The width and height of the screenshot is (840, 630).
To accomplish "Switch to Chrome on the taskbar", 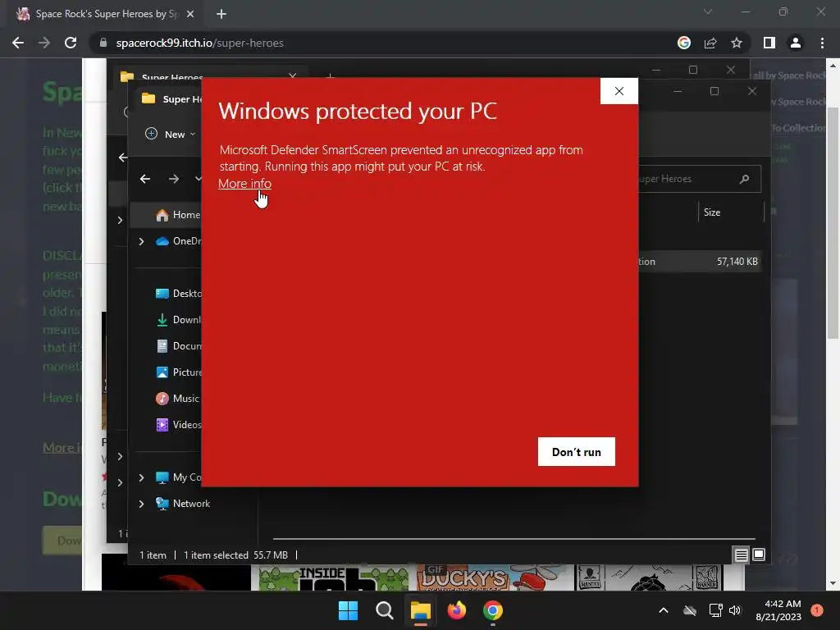I will tap(493, 610).
